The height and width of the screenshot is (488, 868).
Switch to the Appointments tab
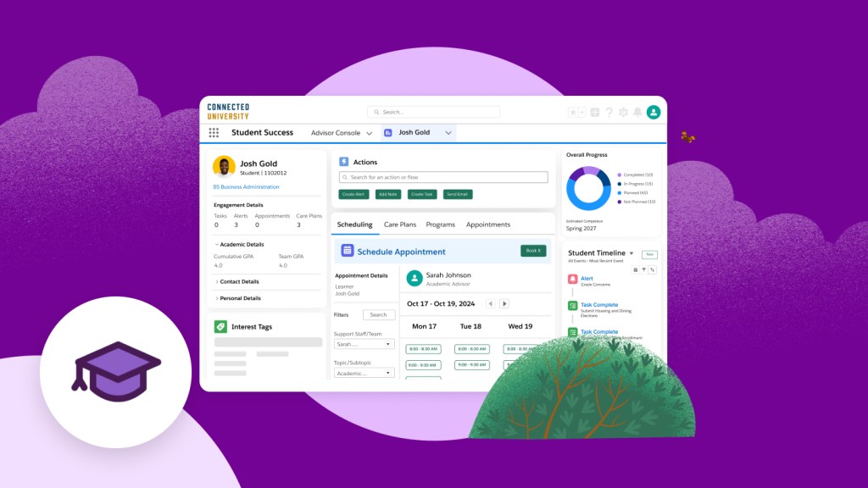coord(487,225)
